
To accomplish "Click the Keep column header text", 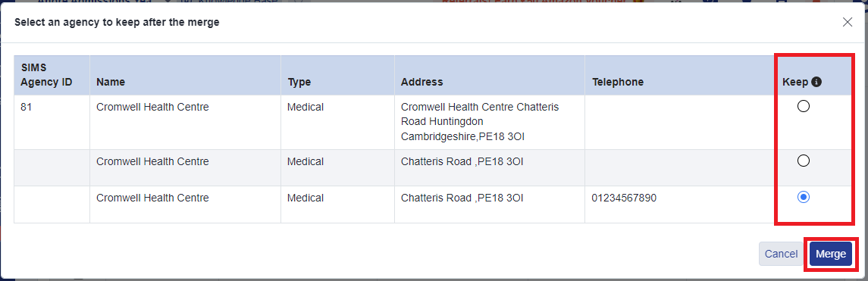I will click(795, 82).
